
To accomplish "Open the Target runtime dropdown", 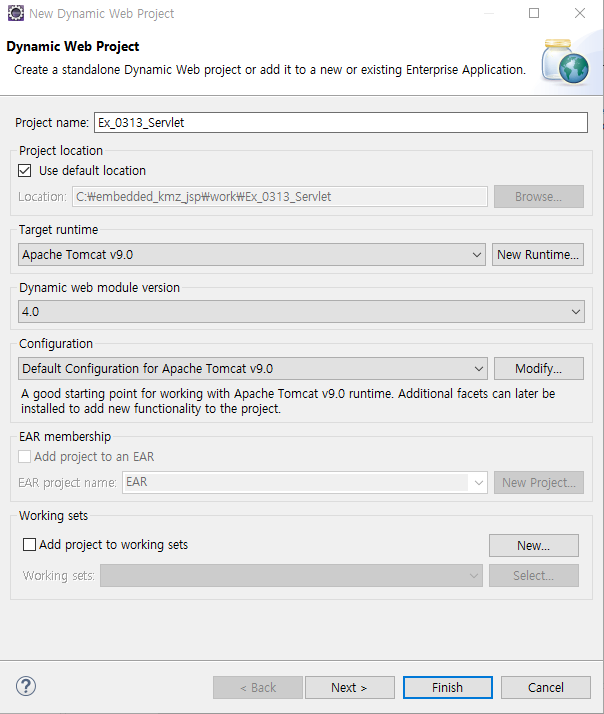I will coord(252,255).
